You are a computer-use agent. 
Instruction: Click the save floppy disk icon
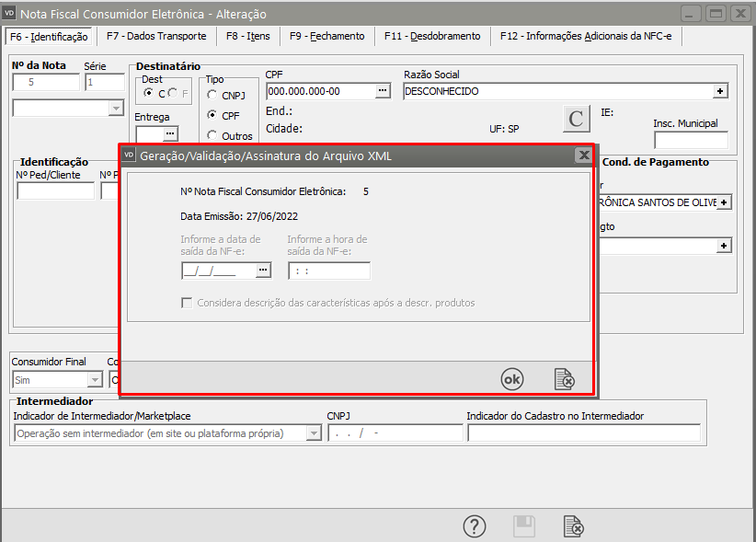pyautogui.click(x=523, y=525)
